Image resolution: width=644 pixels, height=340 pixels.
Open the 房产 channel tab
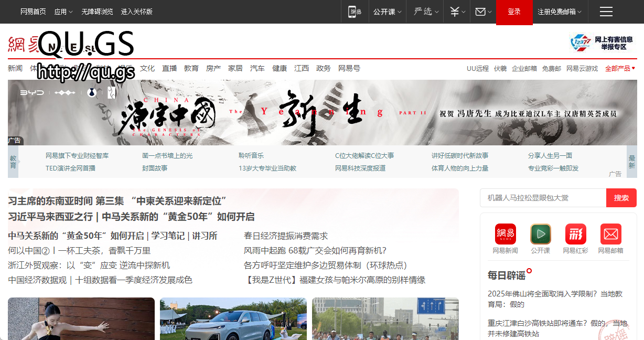click(x=213, y=68)
